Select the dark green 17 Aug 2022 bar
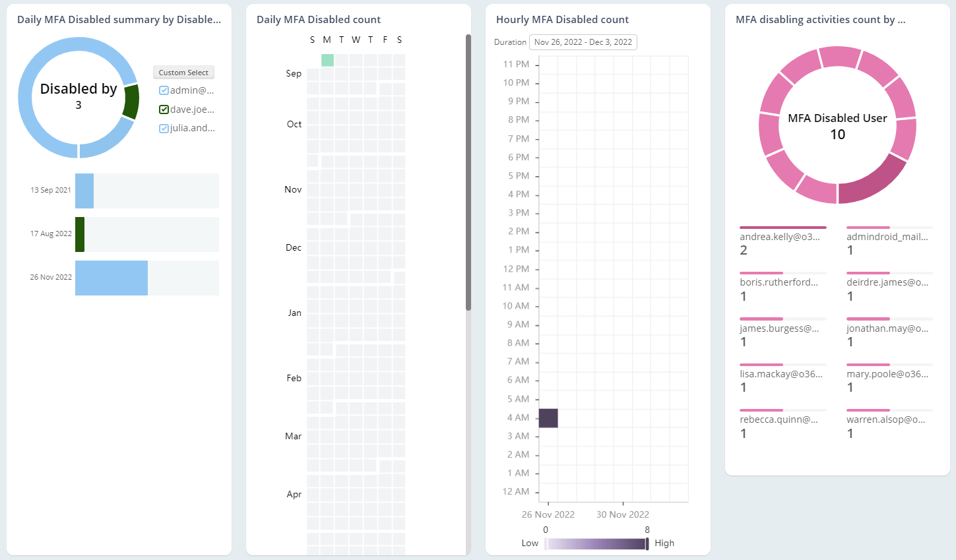 coord(80,234)
